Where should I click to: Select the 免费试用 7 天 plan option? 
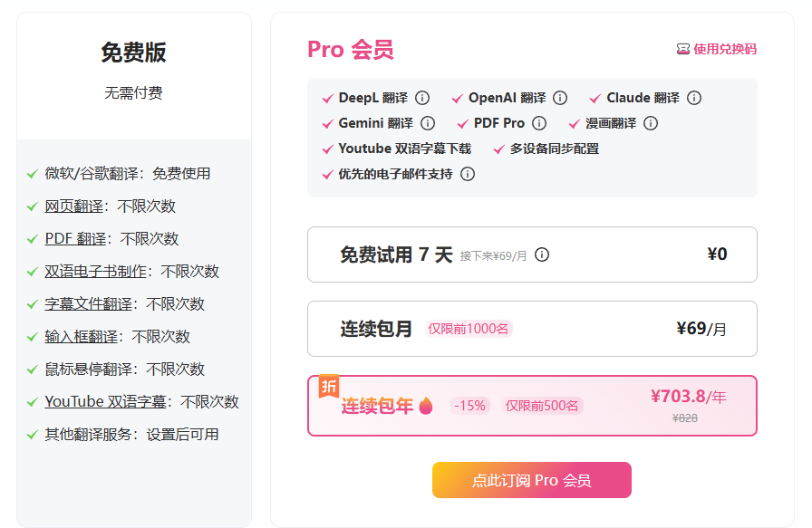click(532, 254)
